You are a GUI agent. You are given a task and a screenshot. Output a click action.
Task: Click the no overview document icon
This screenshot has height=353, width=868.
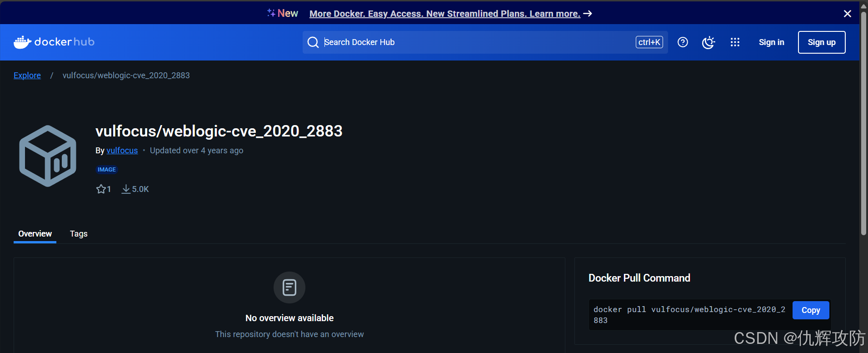tap(289, 287)
